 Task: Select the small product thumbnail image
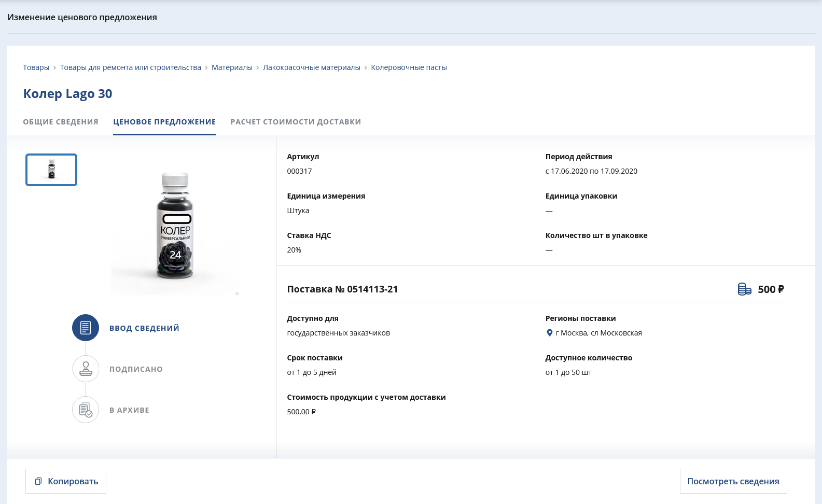point(51,170)
